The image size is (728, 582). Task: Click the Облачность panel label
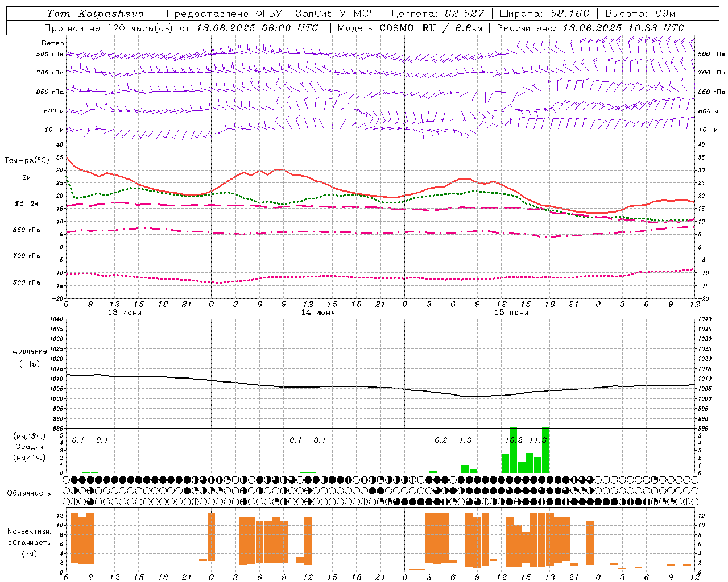click(x=29, y=493)
